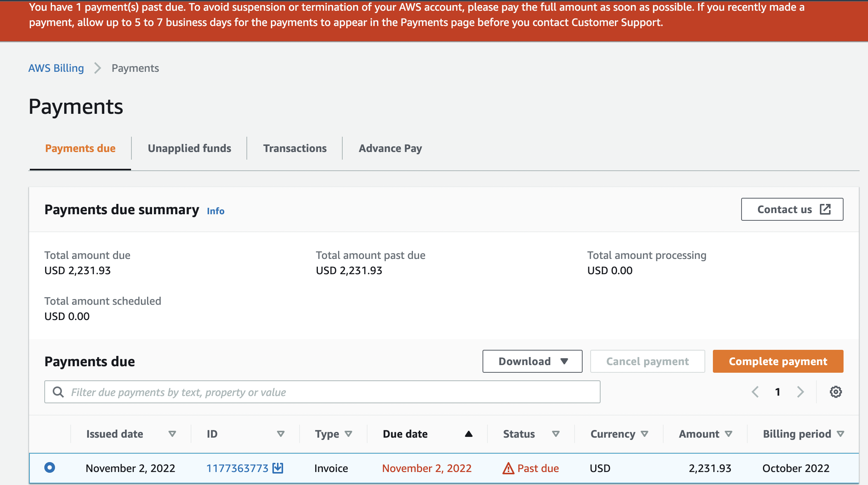The width and height of the screenshot is (868, 485).
Task: Open the Transactions tab
Action: point(295,148)
